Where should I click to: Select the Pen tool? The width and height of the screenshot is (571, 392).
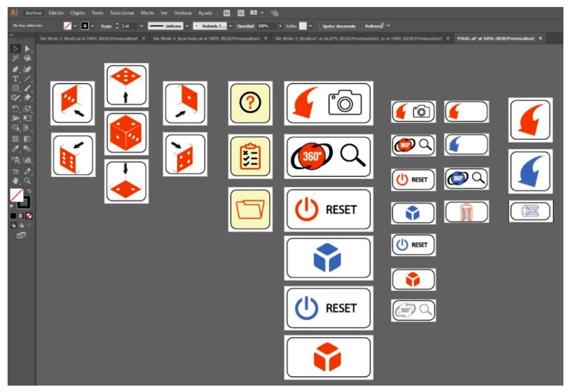coord(15,69)
